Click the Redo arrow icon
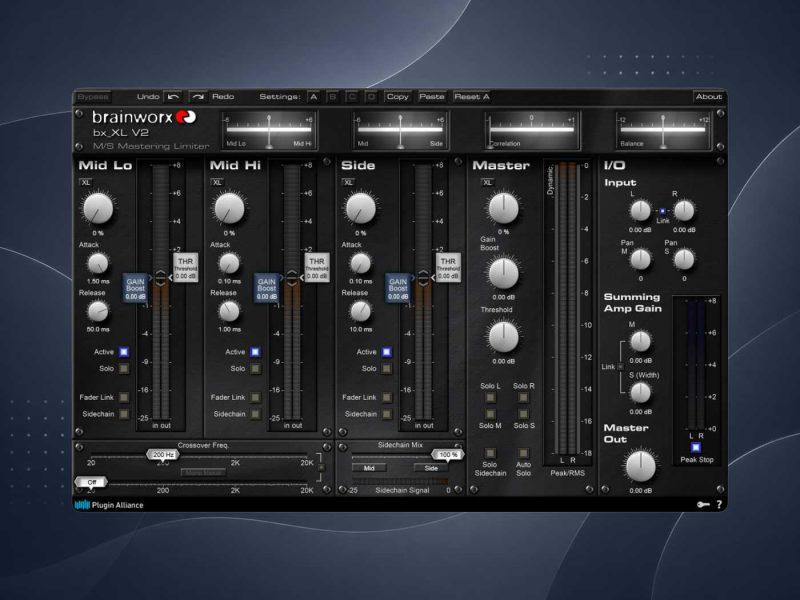The height and width of the screenshot is (600, 800). click(x=197, y=96)
